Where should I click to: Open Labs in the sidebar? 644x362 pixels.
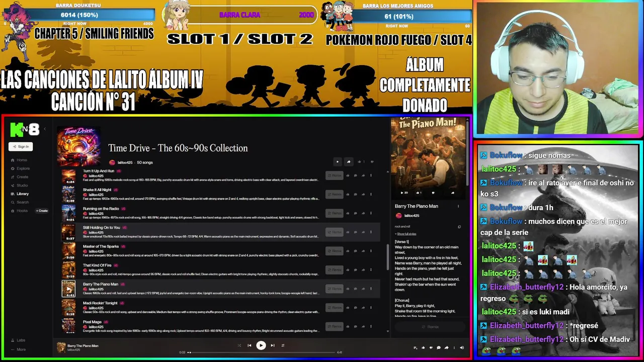click(18, 340)
